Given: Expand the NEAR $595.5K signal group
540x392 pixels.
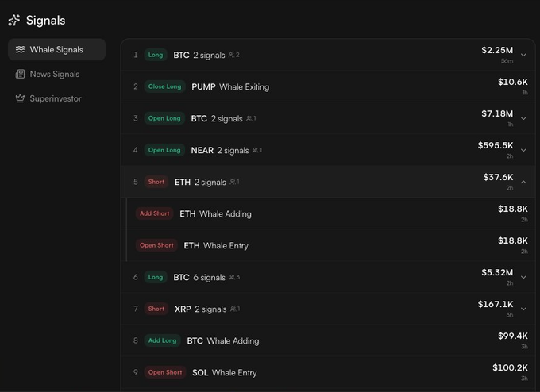Looking at the screenshot, I should click(523, 150).
